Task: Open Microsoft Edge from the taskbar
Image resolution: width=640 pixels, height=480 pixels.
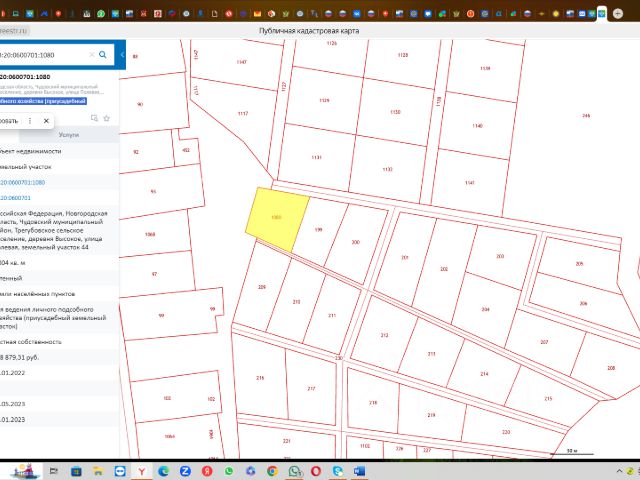Action: (x=164, y=471)
